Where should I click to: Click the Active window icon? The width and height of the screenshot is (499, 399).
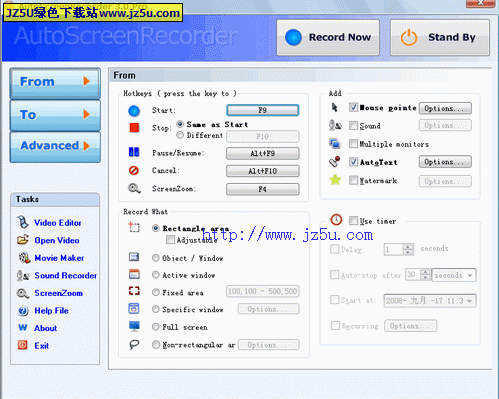pos(134,274)
